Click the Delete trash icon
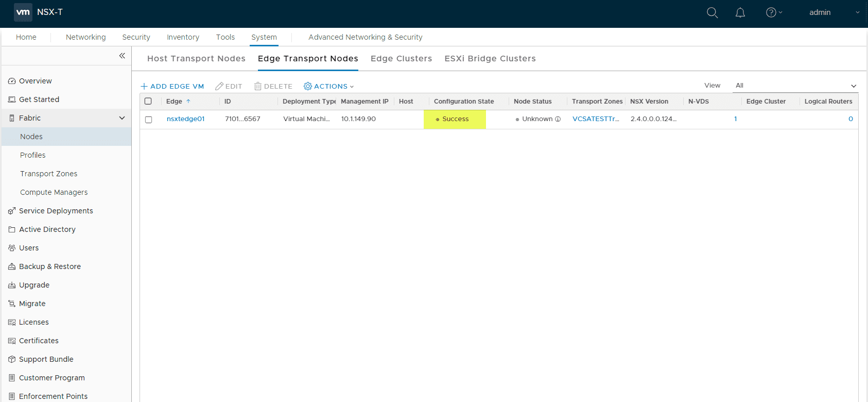Screen dimensions: 868x402 258,86
